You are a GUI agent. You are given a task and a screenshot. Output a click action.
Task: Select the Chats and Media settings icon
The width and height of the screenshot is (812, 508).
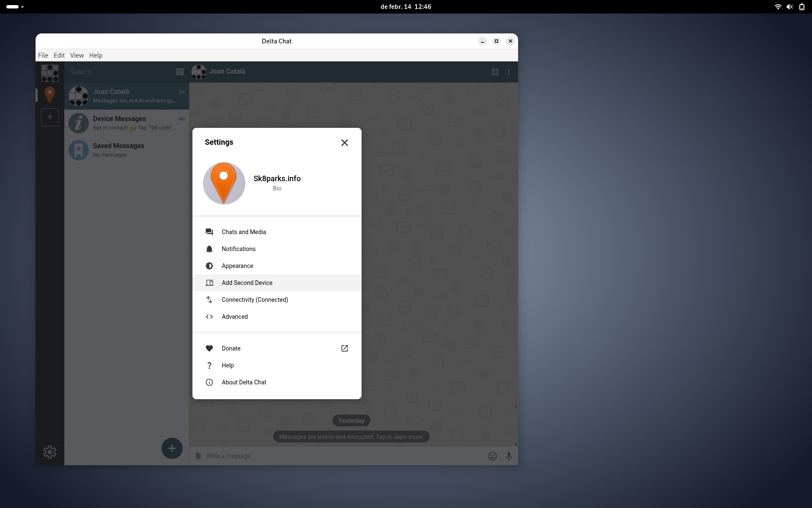209,232
